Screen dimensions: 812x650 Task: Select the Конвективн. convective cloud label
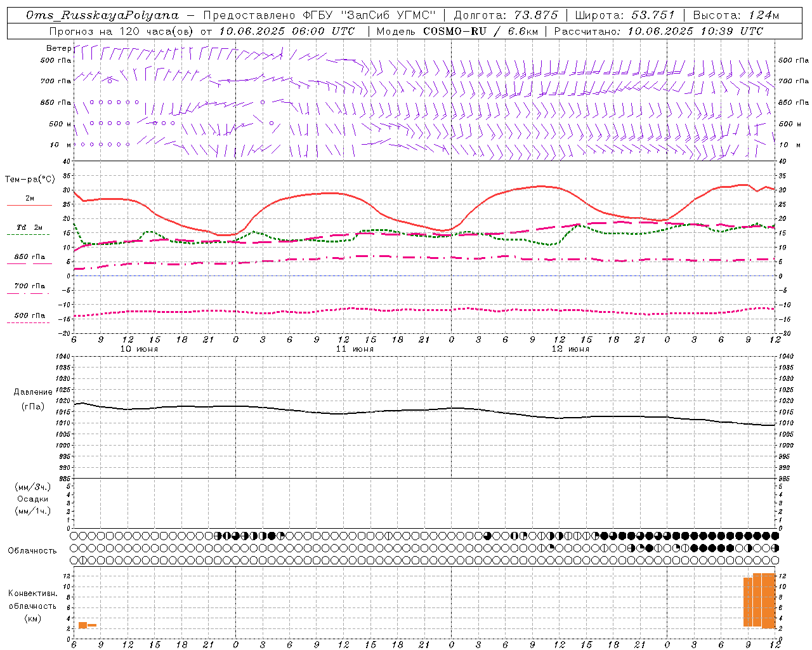(x=32, y=594)
